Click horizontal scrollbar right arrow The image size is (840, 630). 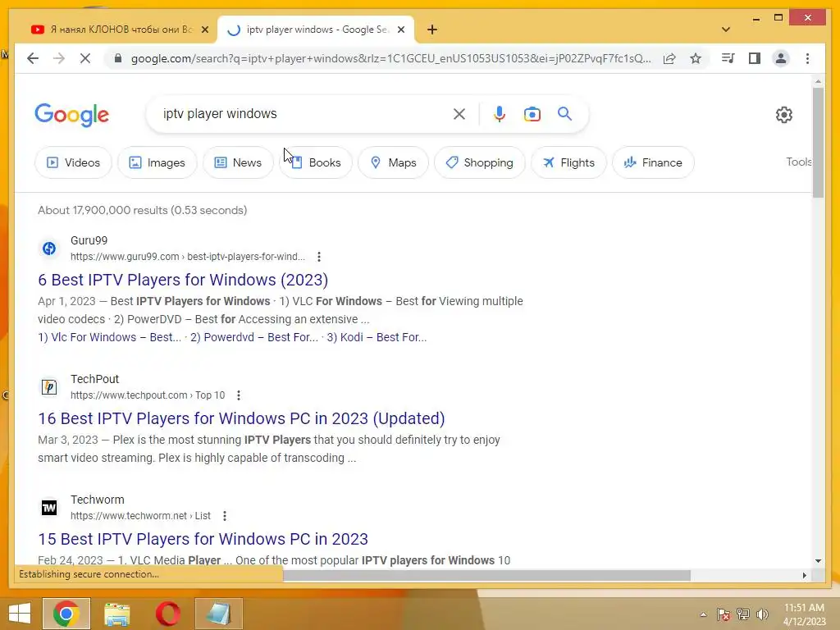coord(804,575)
